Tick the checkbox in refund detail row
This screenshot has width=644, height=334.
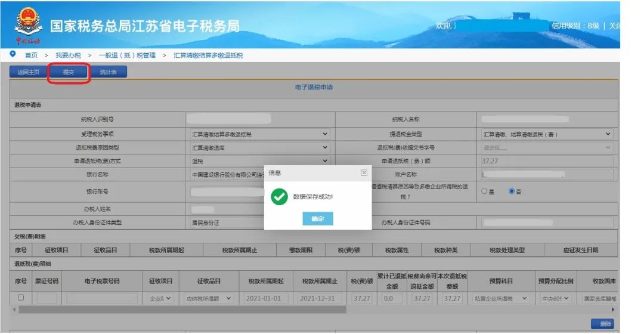coord(21,298)
